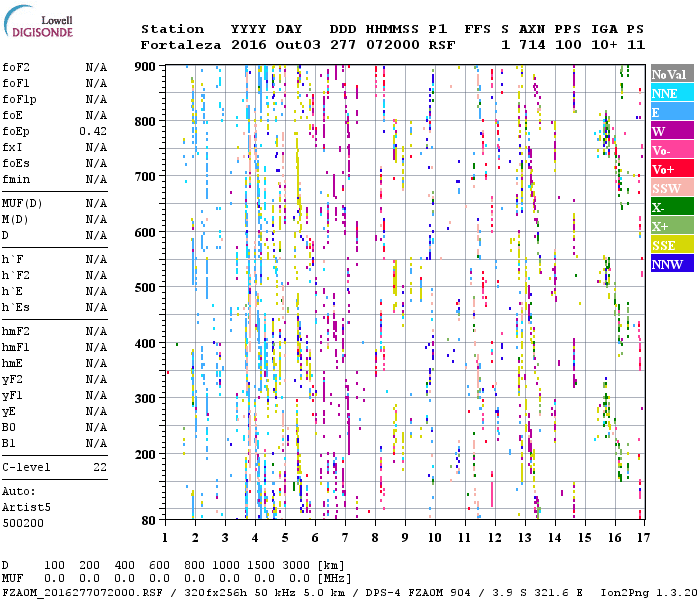The image size is (700, 600).
Task: Click the B1 parameter label
Action: [x=9, y=443]
